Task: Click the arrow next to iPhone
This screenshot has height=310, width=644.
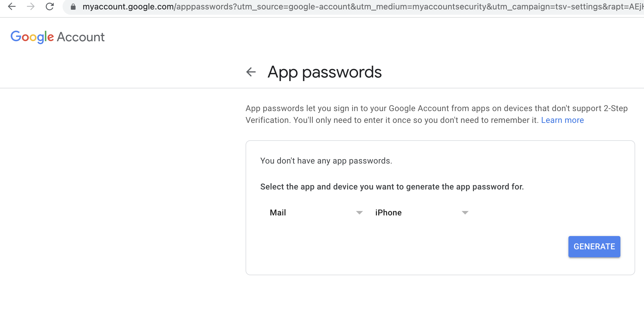Action: [x=465, y=213]
